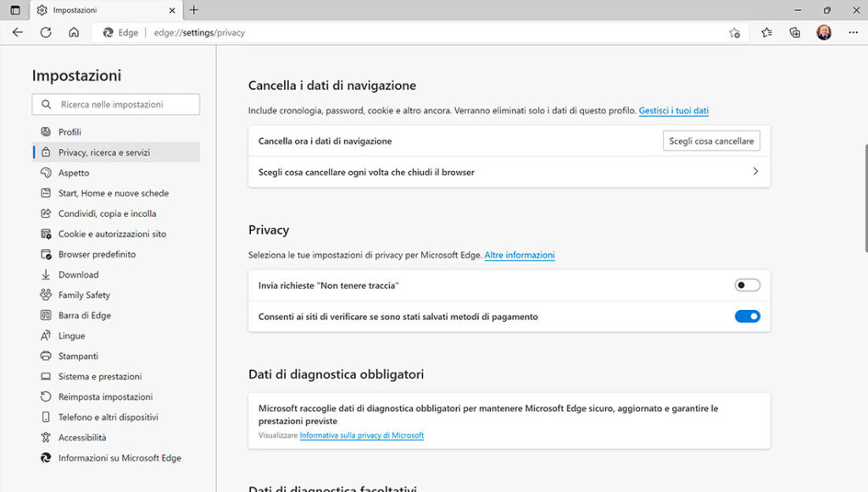The width and height of the screenshot is (868, 492).
Task: Go back with the browser back arrow
Action: point(18,33)
